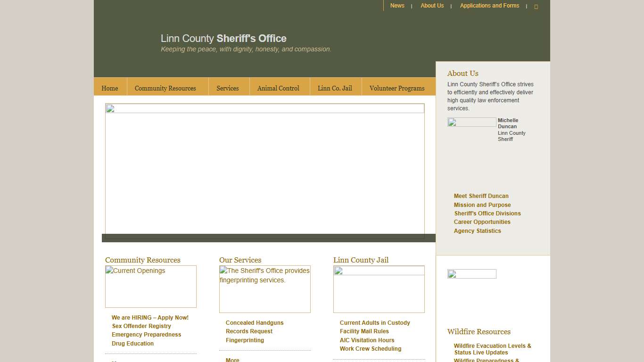Open the News menu item
644x362 pixels.
tap(397, 6)
